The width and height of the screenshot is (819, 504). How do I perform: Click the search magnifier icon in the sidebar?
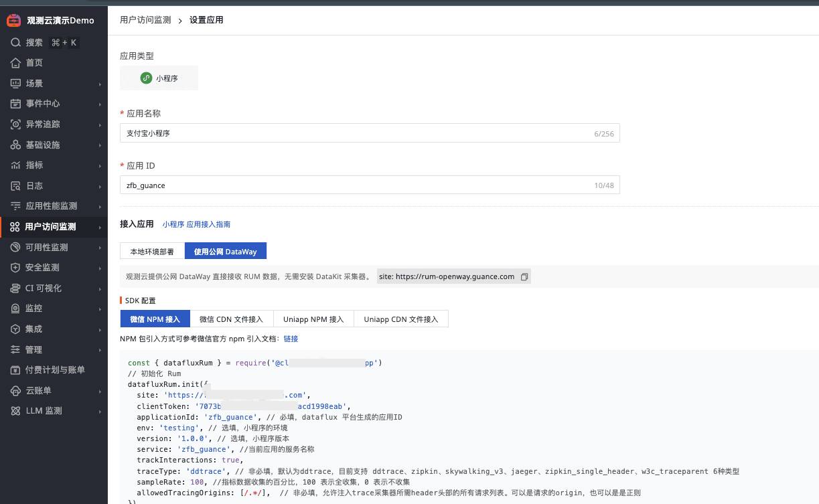tap(15, 42)
